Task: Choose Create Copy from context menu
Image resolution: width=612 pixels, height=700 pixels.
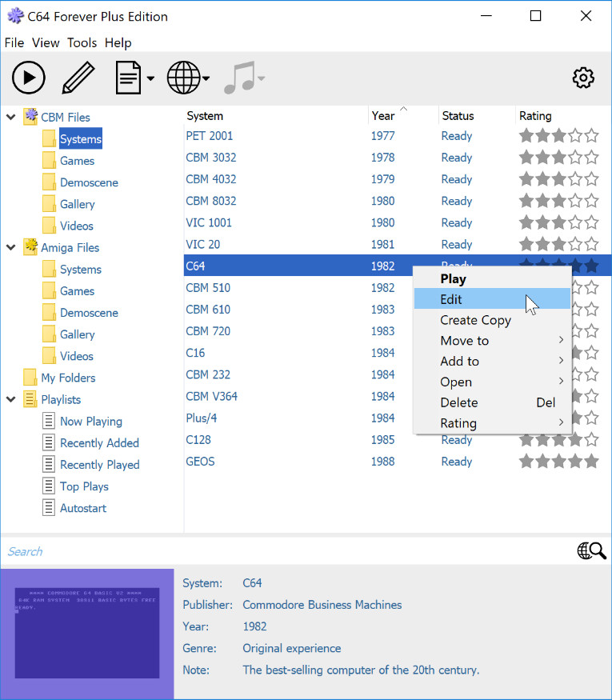Action: pyautogui.click(x=492, y=320)
